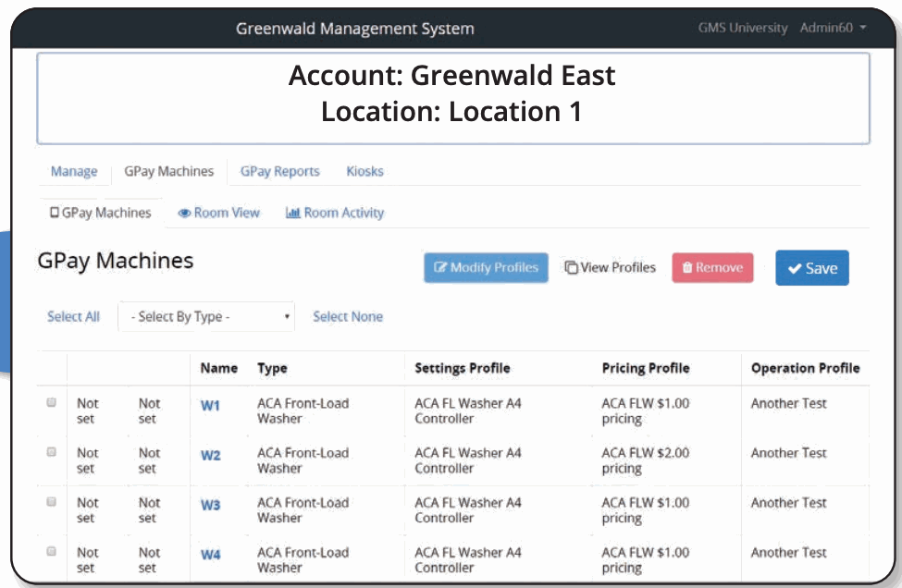Check the box for machine W1
902x588 pixels.
click(x=51, y=402)
